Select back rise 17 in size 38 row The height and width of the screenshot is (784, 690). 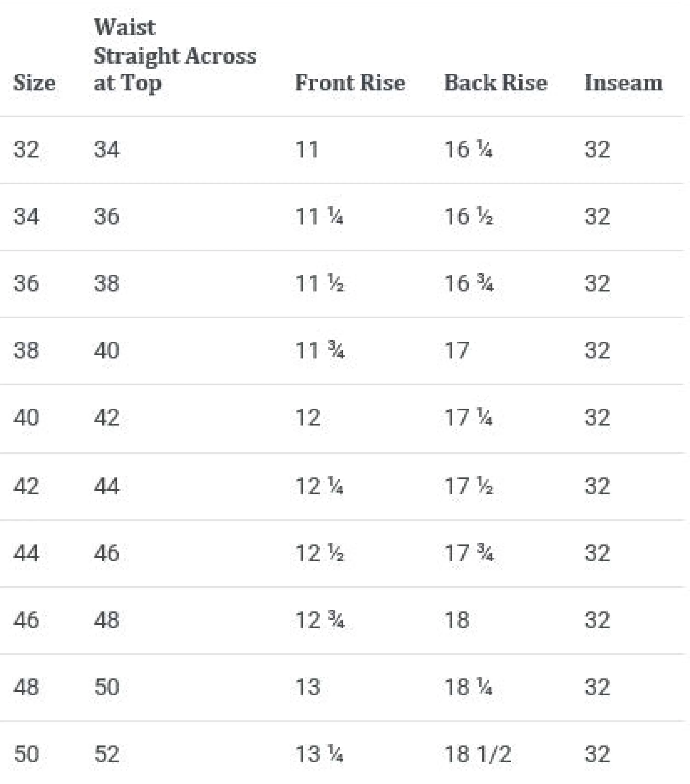456,350
